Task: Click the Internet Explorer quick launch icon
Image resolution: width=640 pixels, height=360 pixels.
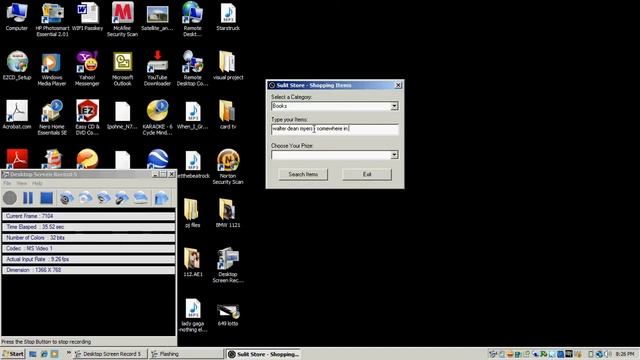Action: (44, 354)
